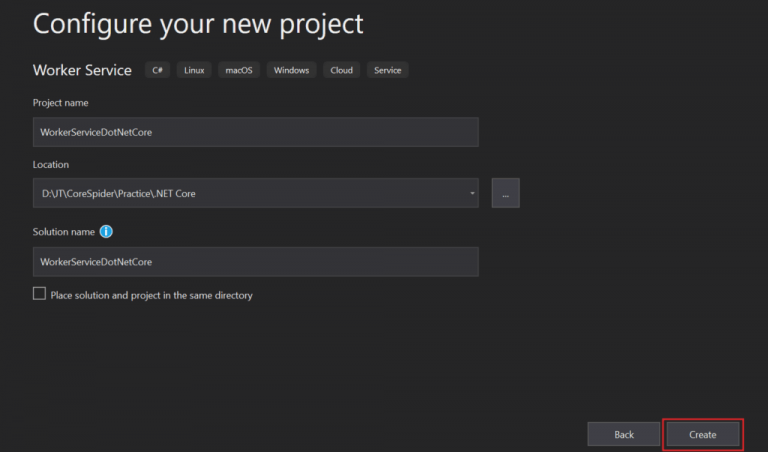
Task: Expand the Location dropdown arrow
Action: coord(472,194)
